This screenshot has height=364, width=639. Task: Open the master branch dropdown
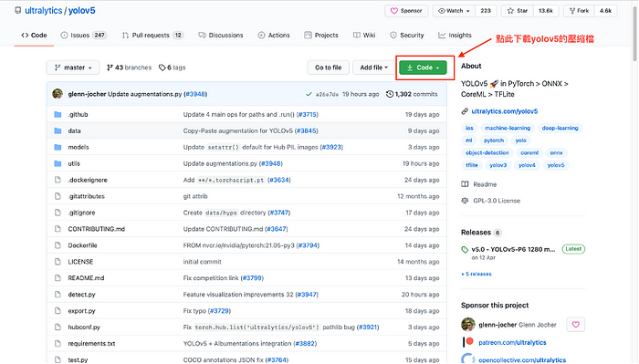pos(73,68)
